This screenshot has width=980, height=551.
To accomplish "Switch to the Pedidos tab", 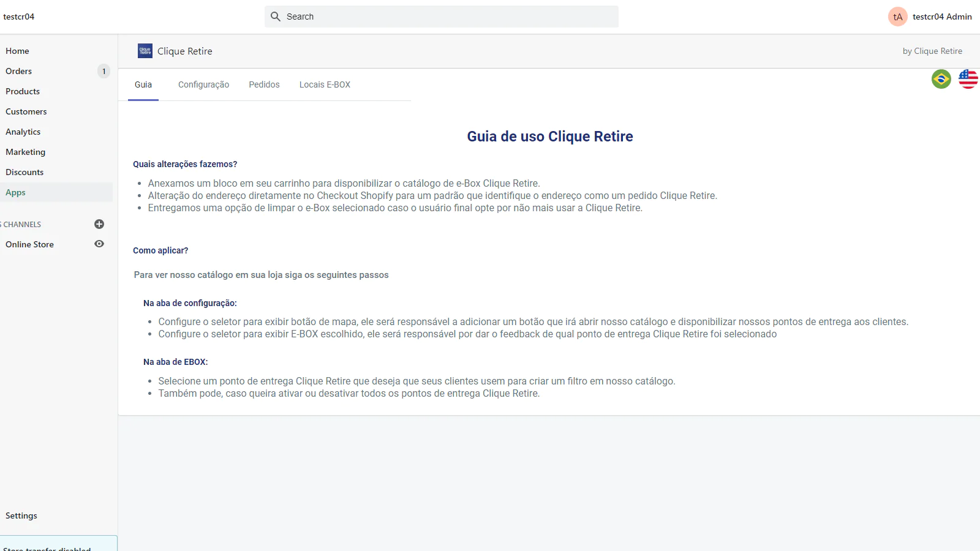I will tap(264, 84).
